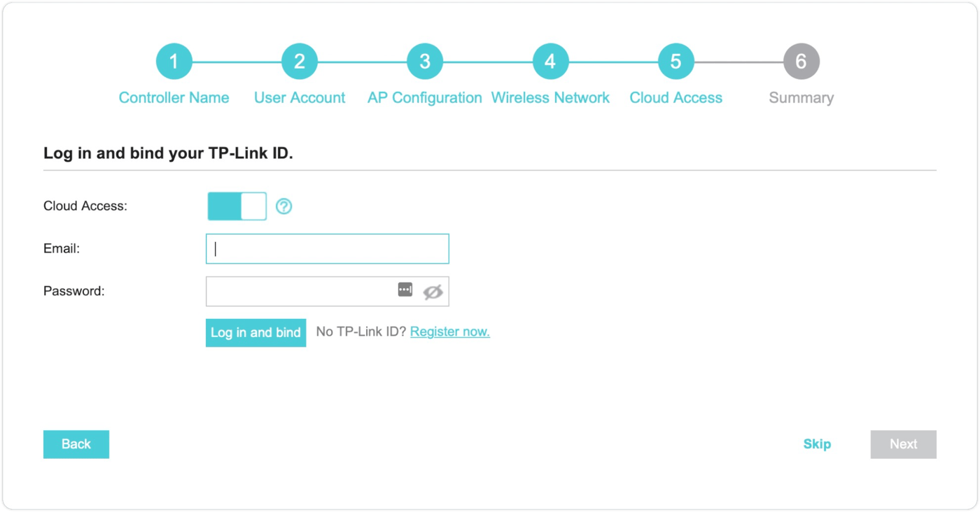
Task: Click the Summary step label
Action: [x=801, y=98]
